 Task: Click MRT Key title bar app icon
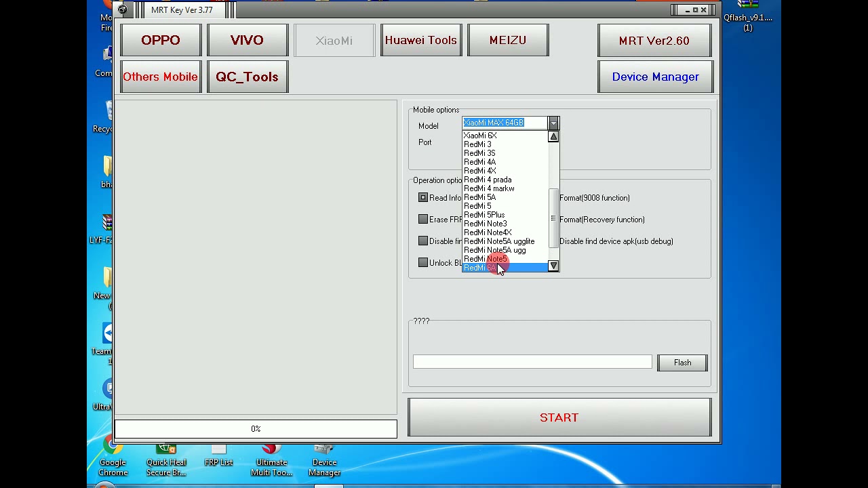tap(122, 9)
